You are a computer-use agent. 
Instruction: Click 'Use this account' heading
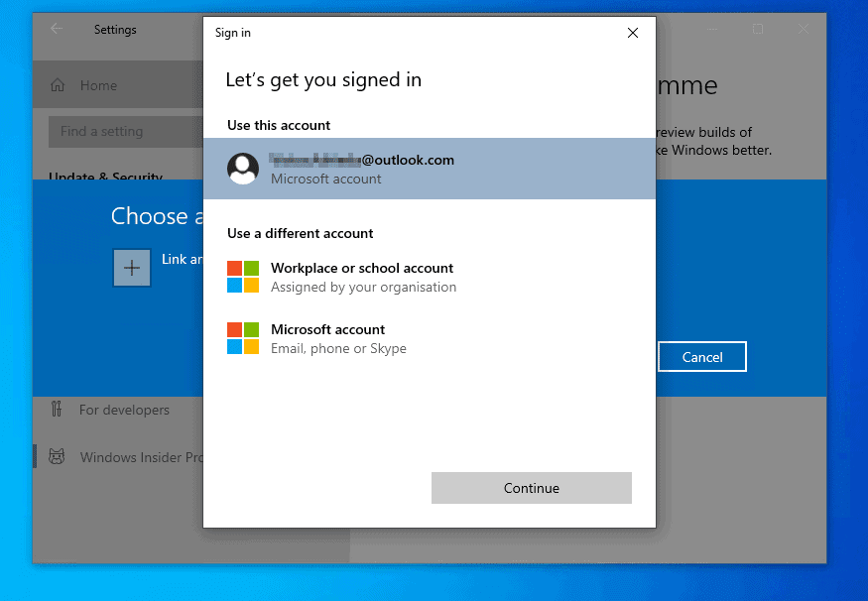click(x=279, y=126)
